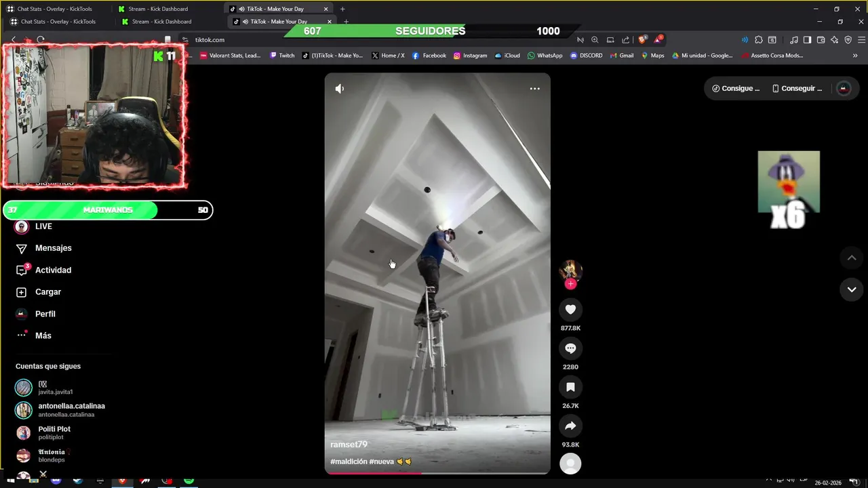Viewport: 868px width, 488px height.
Task: Open Spotify from the Windows taskbar
Action: coord(189,481)
